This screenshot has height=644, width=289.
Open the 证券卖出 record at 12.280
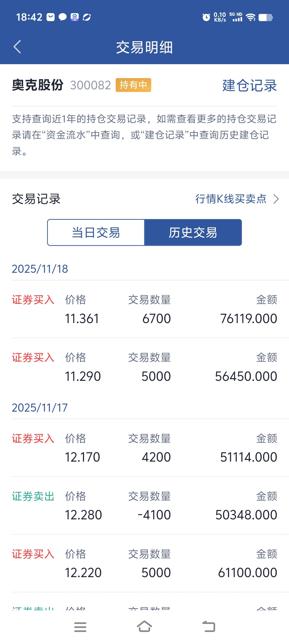point(144,505)
